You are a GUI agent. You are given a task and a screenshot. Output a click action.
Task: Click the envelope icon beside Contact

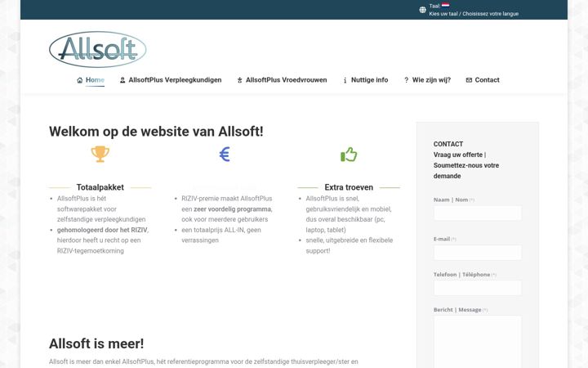tap(469, 80)
